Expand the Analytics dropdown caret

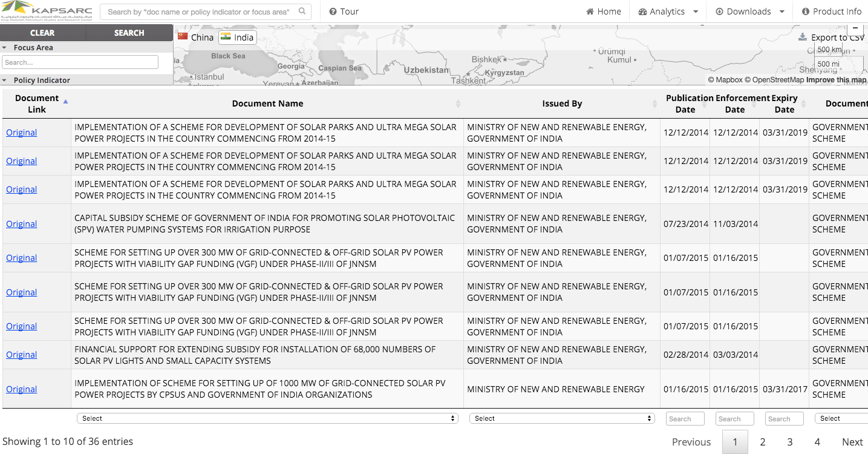click(696, 12)
